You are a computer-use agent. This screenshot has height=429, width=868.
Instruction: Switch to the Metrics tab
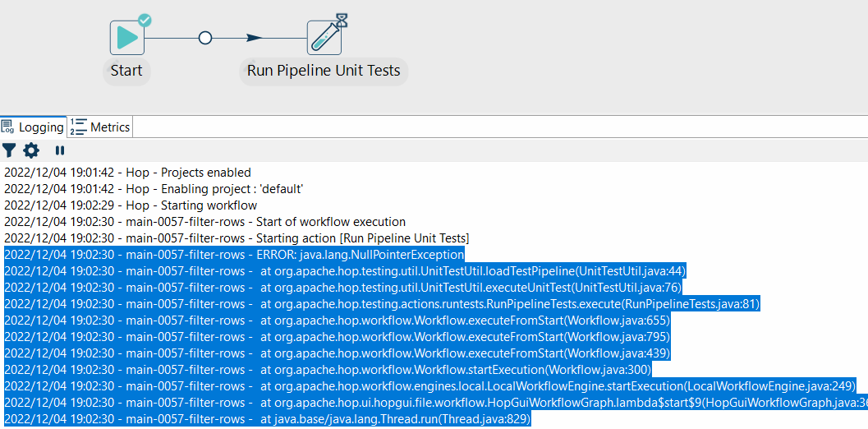[x=100, y=127]
